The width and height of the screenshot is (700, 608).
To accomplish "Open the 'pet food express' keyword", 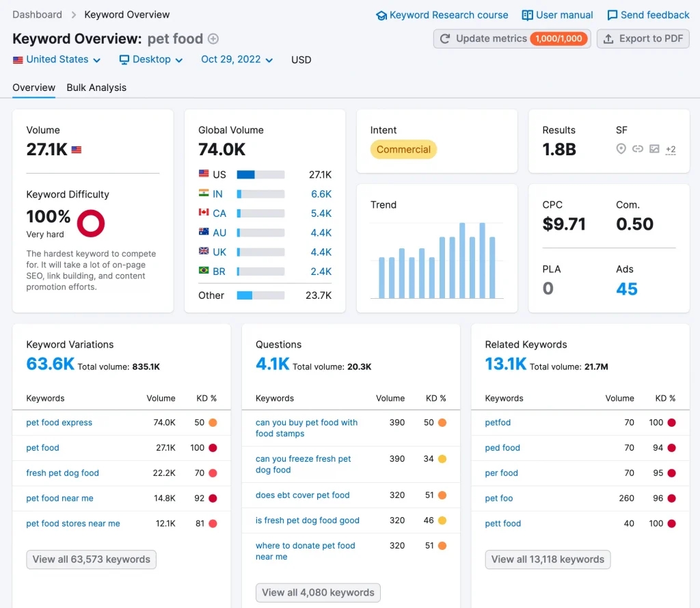I will pyautogui.click(x=59, y=423).
